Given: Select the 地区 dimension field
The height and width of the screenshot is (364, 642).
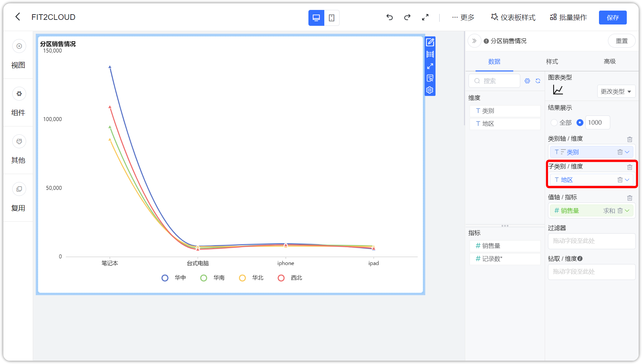Looking at the screenshot, I should click(x=505, y=124).
